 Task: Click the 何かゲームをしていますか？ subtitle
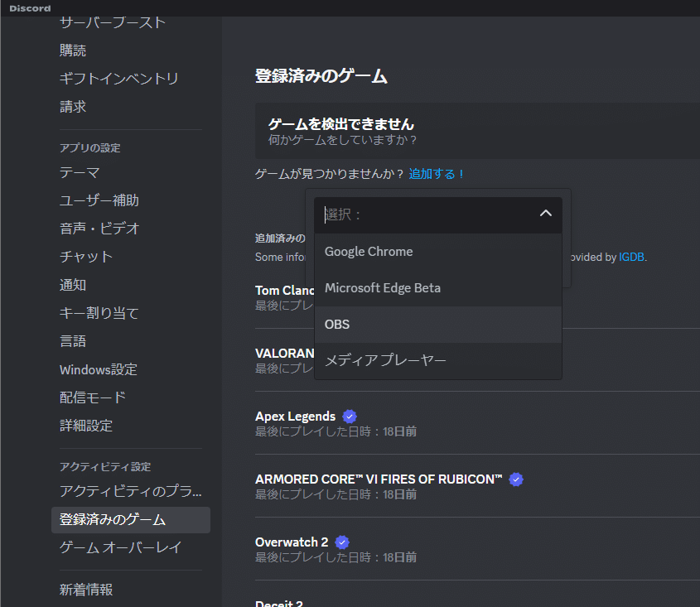(342, 140)
